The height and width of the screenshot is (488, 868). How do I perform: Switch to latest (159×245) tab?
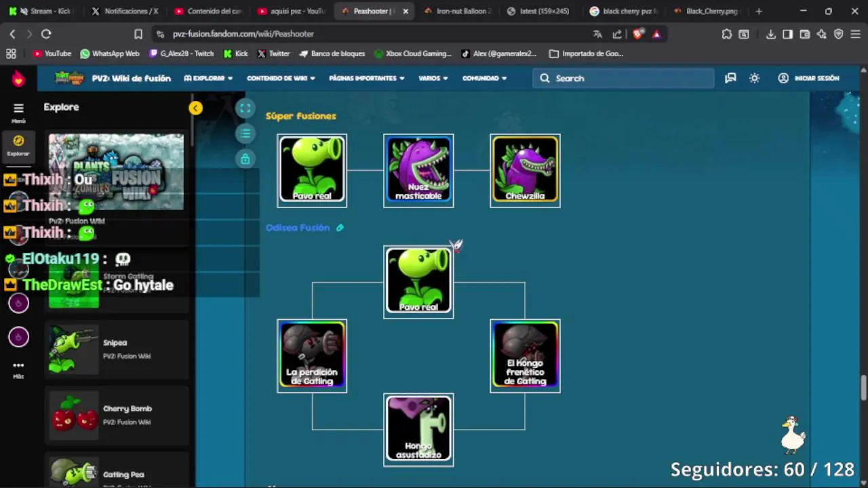(540, 11)
